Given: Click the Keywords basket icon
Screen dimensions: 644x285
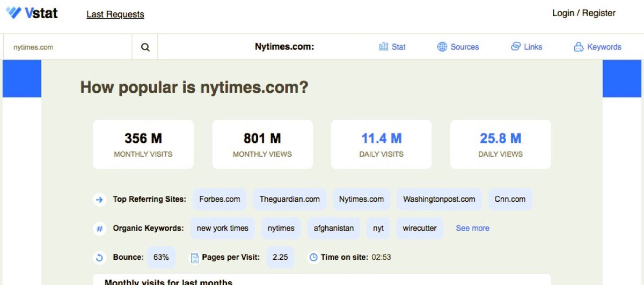Looking at the screenshot, I should pyautogui.click(x=579, y=47).
